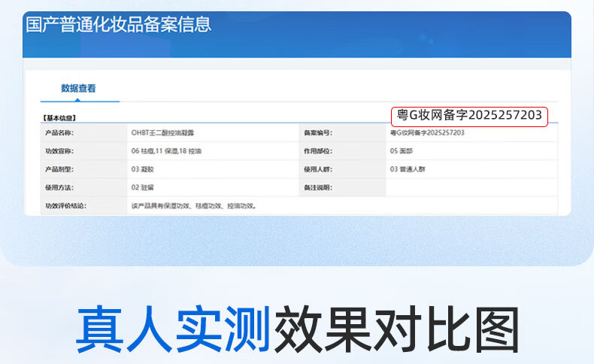Click the 产品名称 field label
Screen dimensions: 594x364
tap(59, 133)
